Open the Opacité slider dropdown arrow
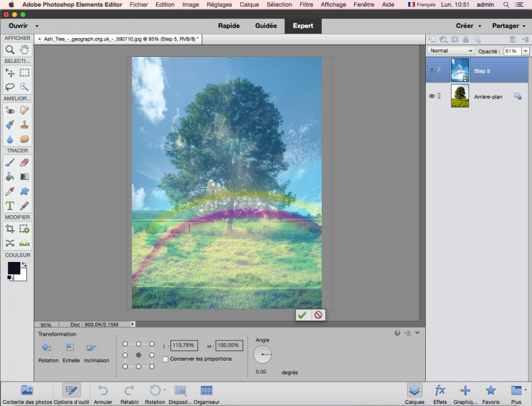Image resolution: width=532 pixels, height=406 pixels. (525, 51)
